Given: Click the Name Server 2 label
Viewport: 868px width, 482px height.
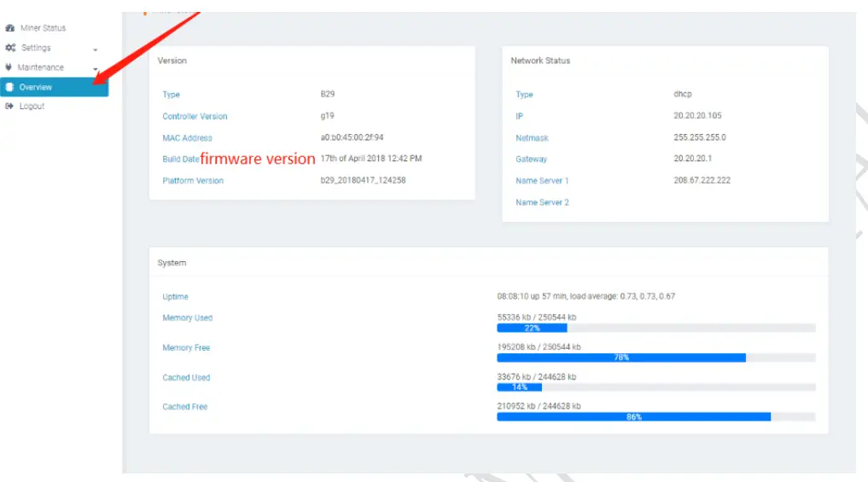Looking at the screenshot, I should (x=543, y=202).
